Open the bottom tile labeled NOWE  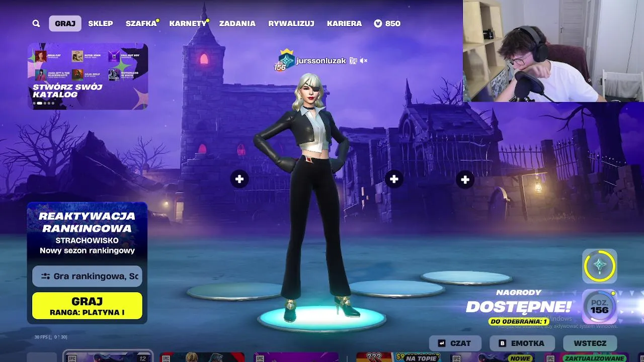tap(494, 357)
